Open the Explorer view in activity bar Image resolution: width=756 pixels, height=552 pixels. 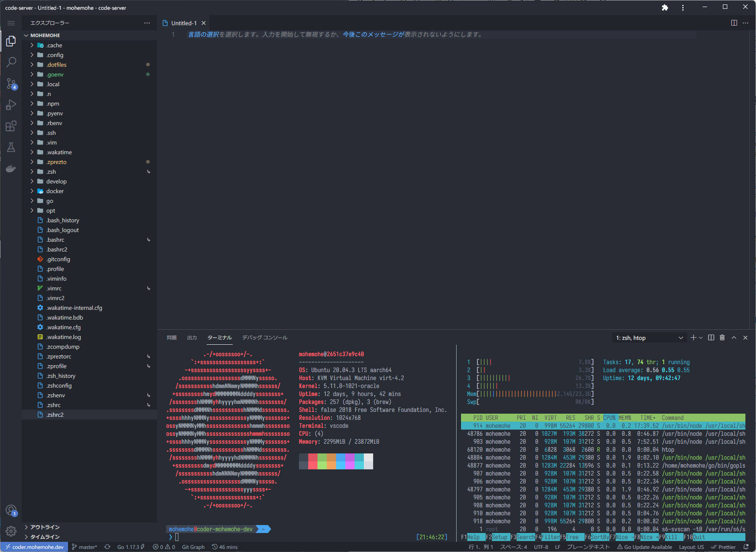pos(11,42)
